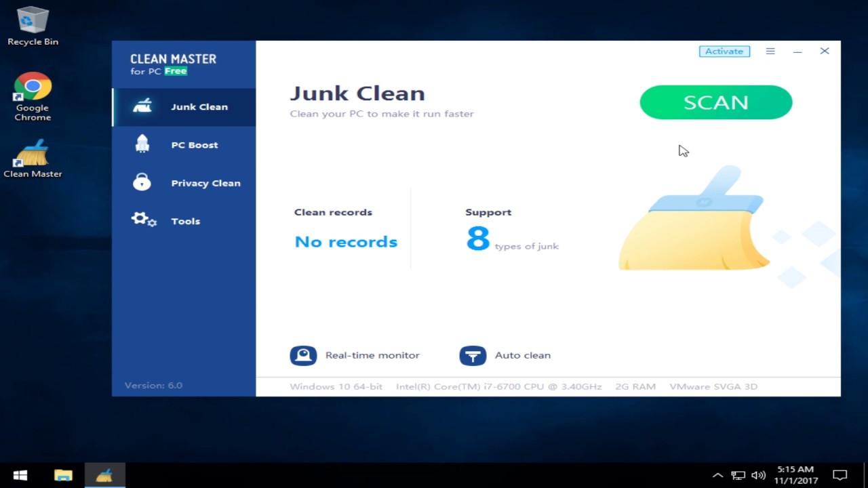
Task: Select Clean Master desktop shortcut
Action: tap(33, 159)
